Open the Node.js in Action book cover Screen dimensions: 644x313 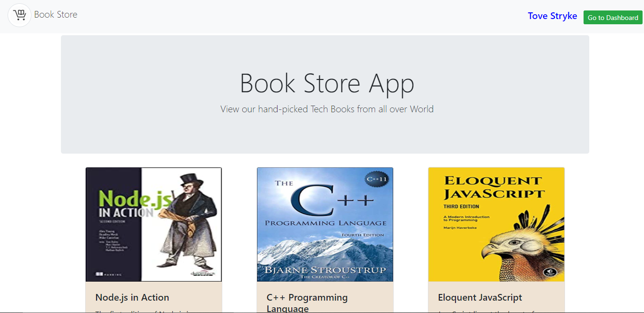click(153, 224)
